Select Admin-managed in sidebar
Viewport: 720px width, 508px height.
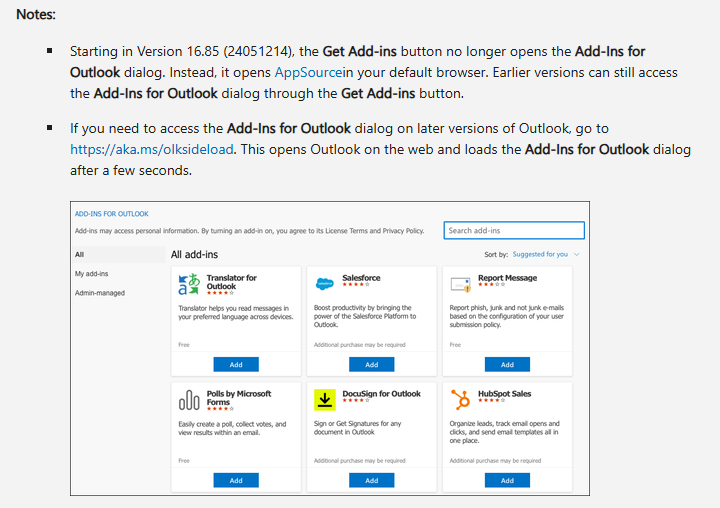click(x=100, y=293)
